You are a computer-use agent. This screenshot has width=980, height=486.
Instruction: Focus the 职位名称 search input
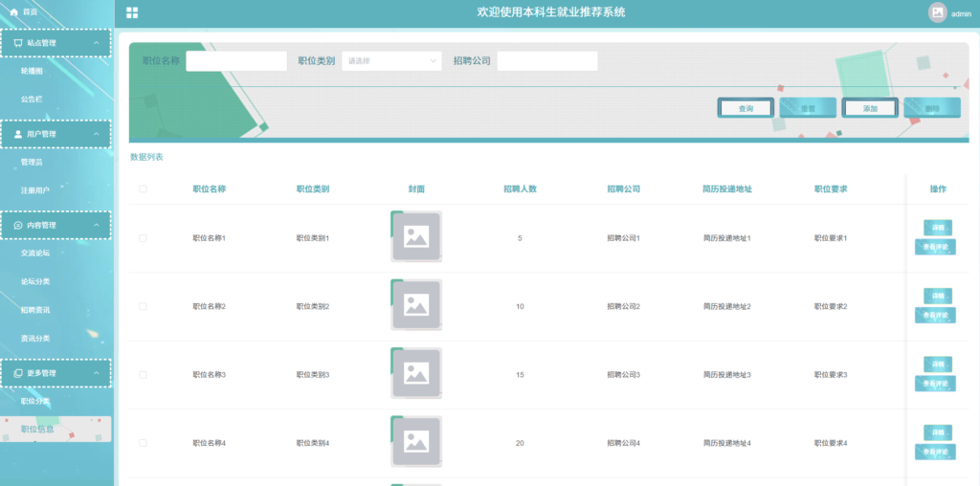(x=236, y=61)
